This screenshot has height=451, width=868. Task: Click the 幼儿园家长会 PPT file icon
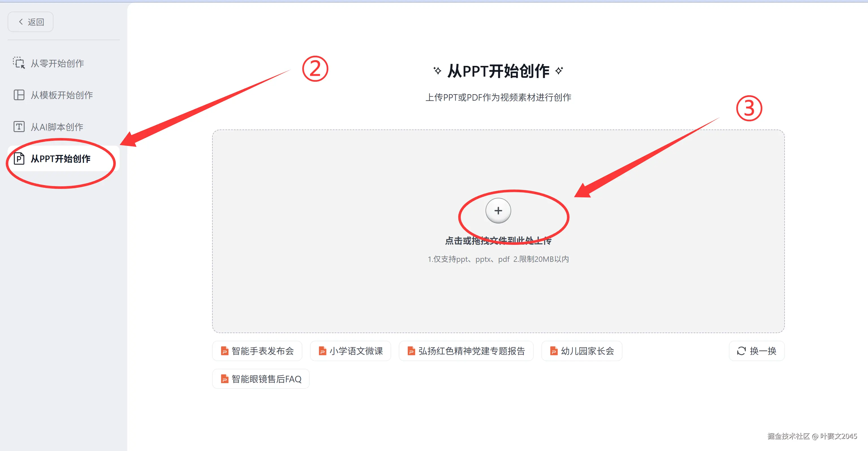pyautogui.click(x=553, y=351)
